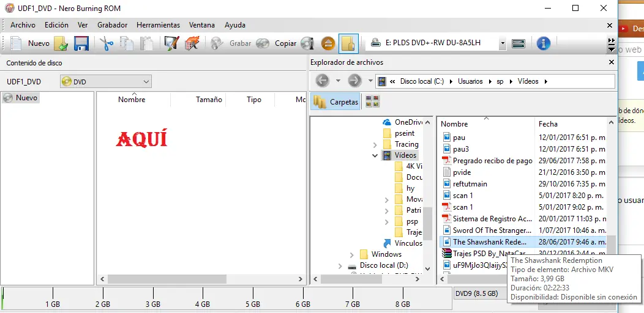Image resolution: width=644 pixels, height=313 pixels.
Task: Open the Archivo menu
Action: (x=23, y=25)
